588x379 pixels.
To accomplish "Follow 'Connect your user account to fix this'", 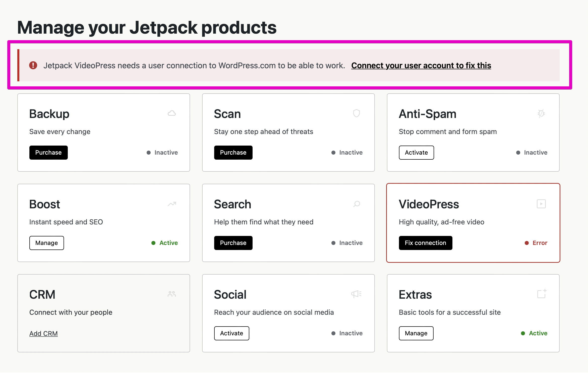I will 421,65.
